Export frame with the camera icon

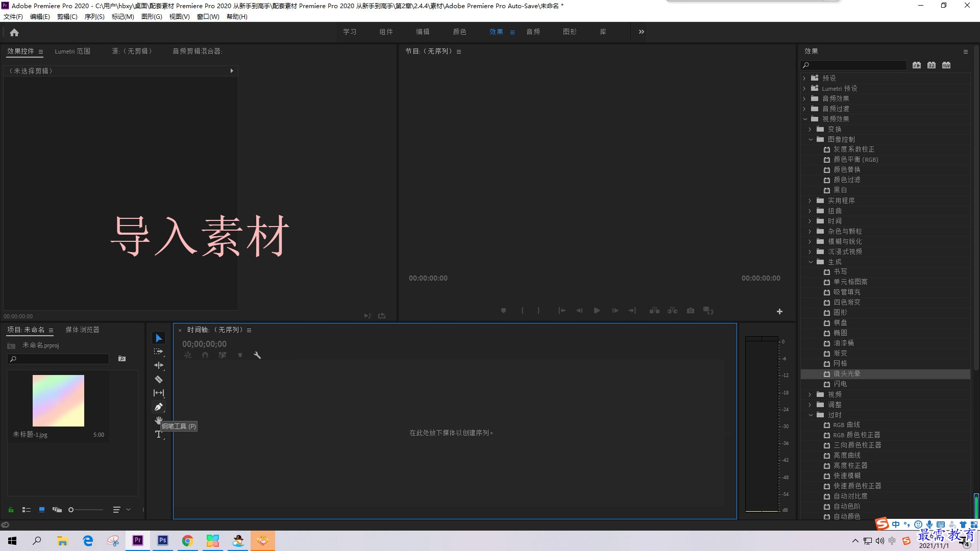[x=691, y=311]
